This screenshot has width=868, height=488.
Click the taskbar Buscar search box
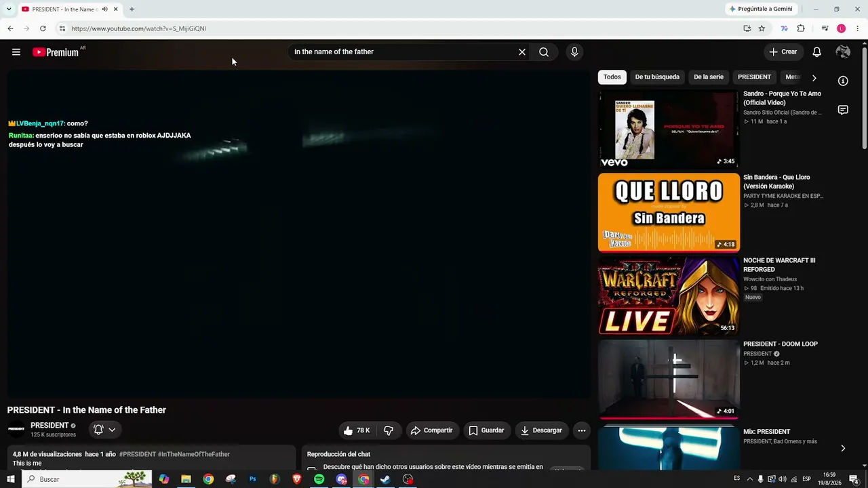point(86,479)
